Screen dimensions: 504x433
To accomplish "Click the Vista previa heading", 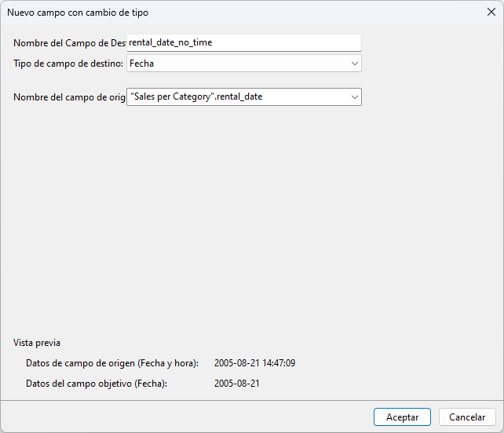I will point(37,343).
